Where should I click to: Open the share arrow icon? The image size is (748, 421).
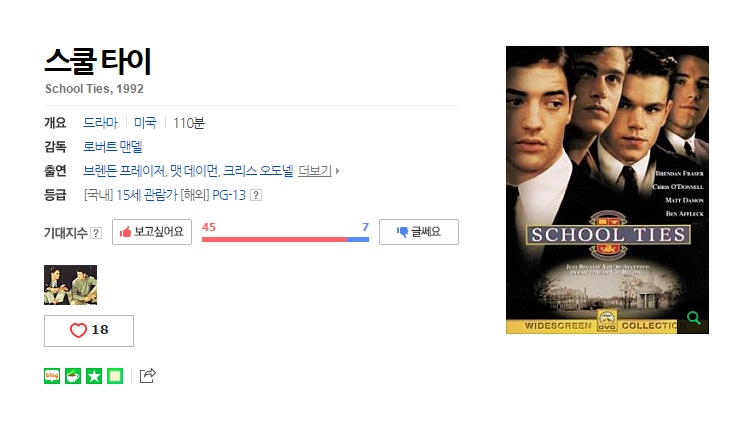pos(147,376)
